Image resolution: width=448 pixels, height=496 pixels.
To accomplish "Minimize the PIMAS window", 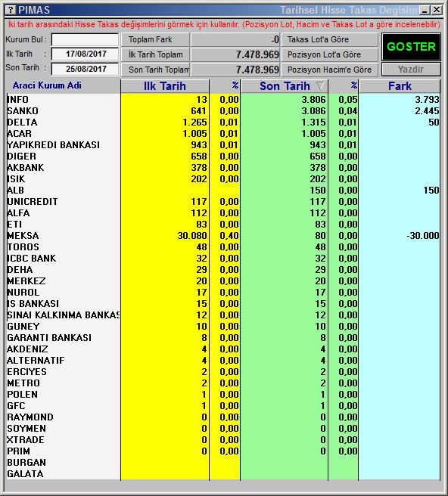I will click(x=425, y=10).
